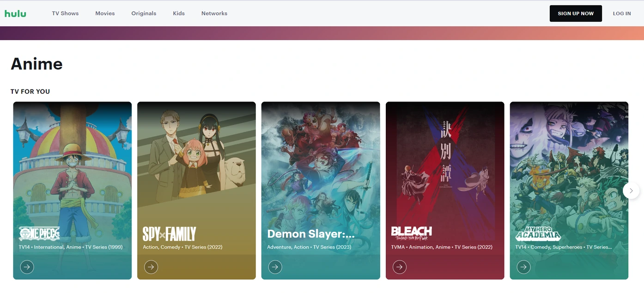
Task: Open the Spy x Family arrow icon
Action: [151, 267]
